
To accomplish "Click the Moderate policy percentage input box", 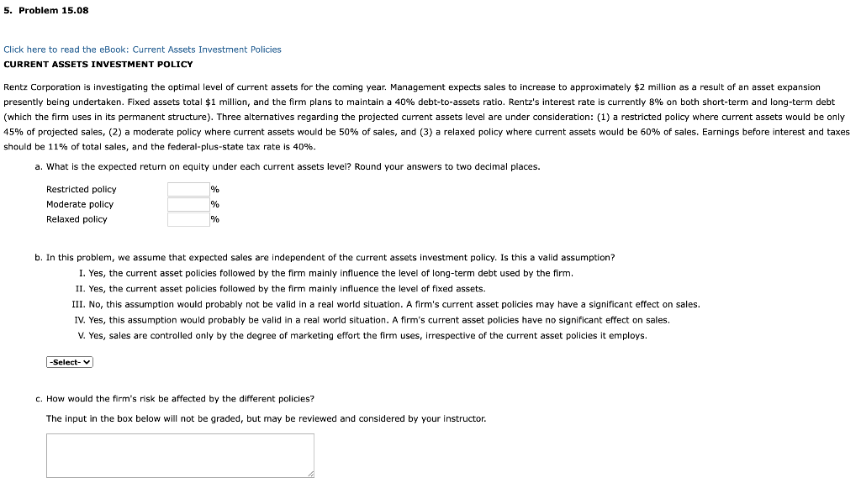I will (187, 204).
